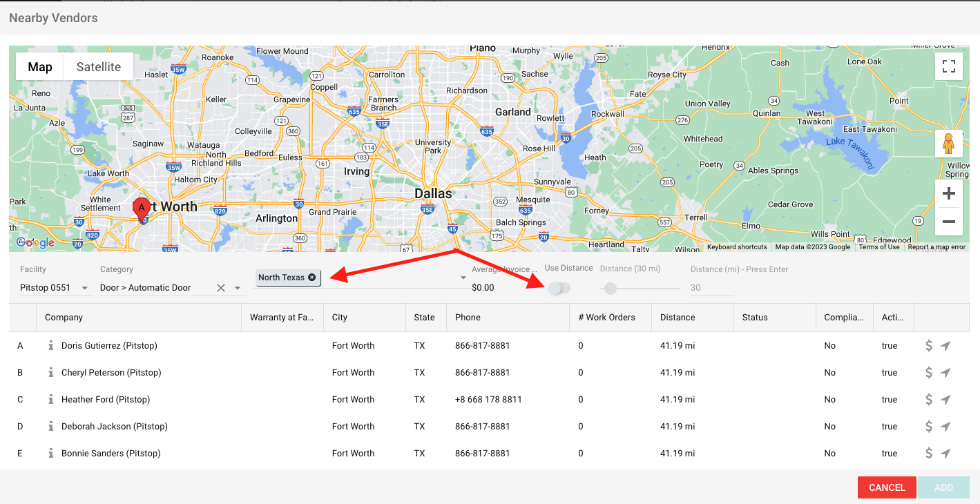Open Keyboard shortcuts link on map

[737, 247]
